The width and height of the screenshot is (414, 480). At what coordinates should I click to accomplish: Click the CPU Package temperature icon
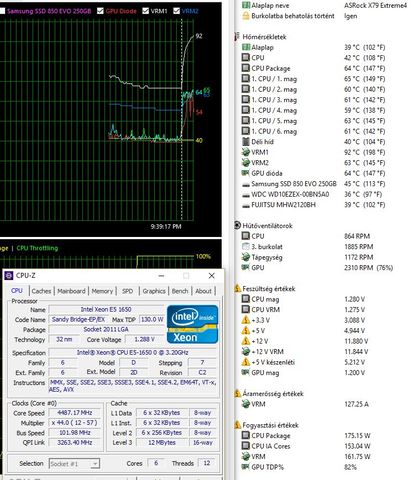(x=246, y=68)
